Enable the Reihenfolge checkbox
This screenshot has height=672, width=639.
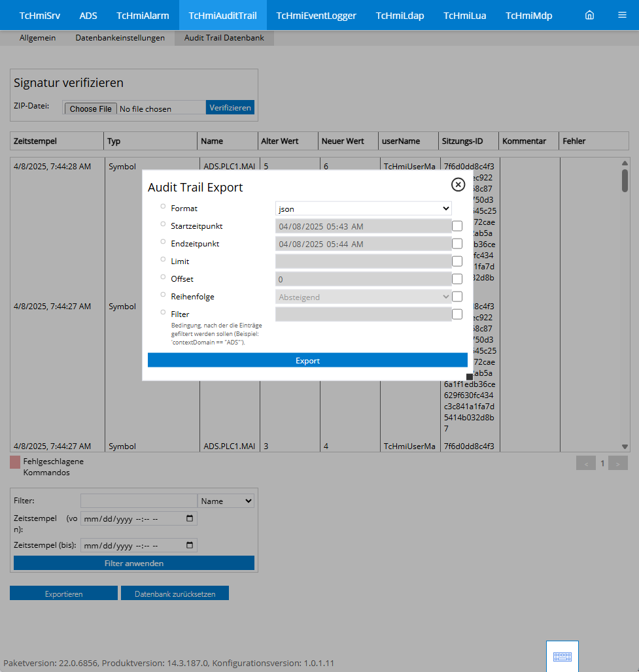(457, 297)
